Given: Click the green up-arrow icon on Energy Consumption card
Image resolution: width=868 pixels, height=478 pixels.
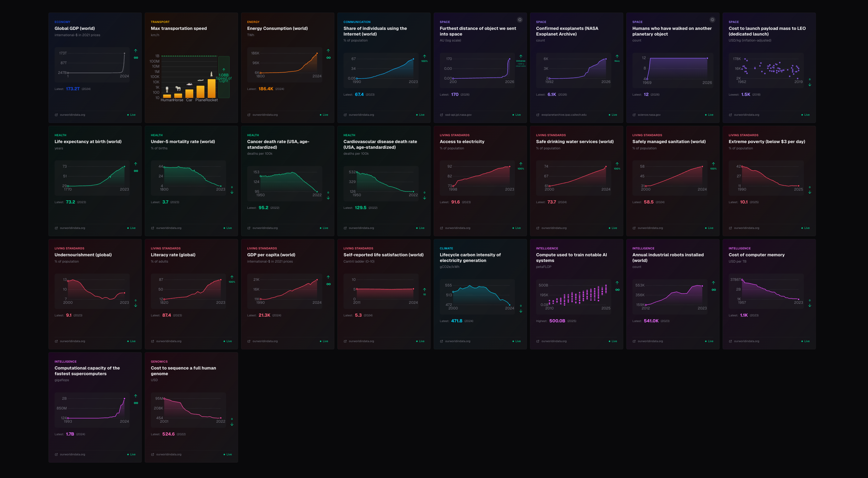Looking at the screenshot, I should tap(329, 51).
